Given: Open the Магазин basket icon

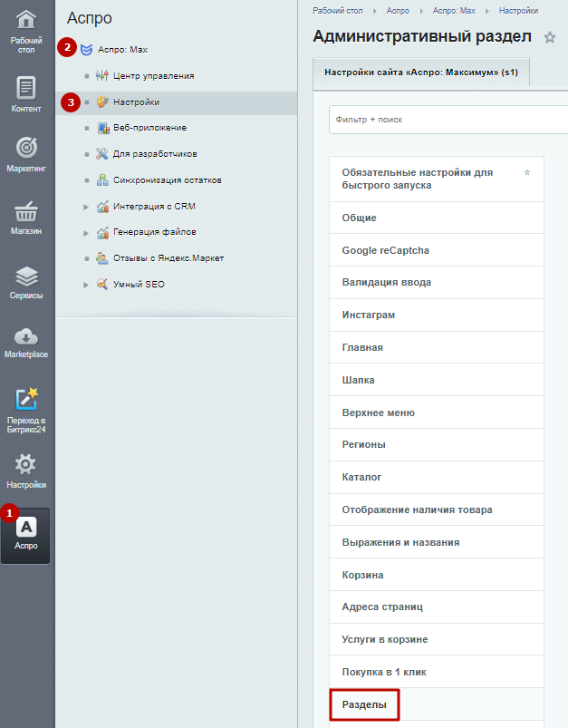Looking at the screenshot, I should point(26,211).
